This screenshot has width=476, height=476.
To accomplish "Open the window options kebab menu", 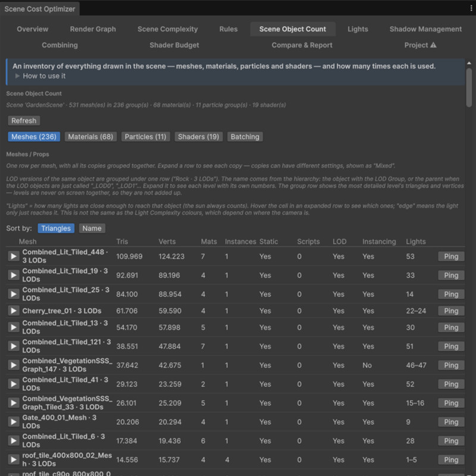I will [471, 8].
